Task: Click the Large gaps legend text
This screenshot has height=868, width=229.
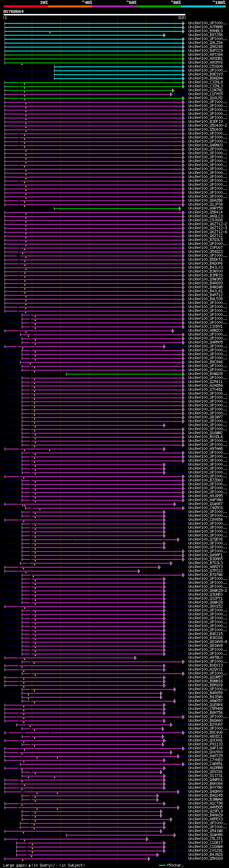Action: (x=44, y=865)
